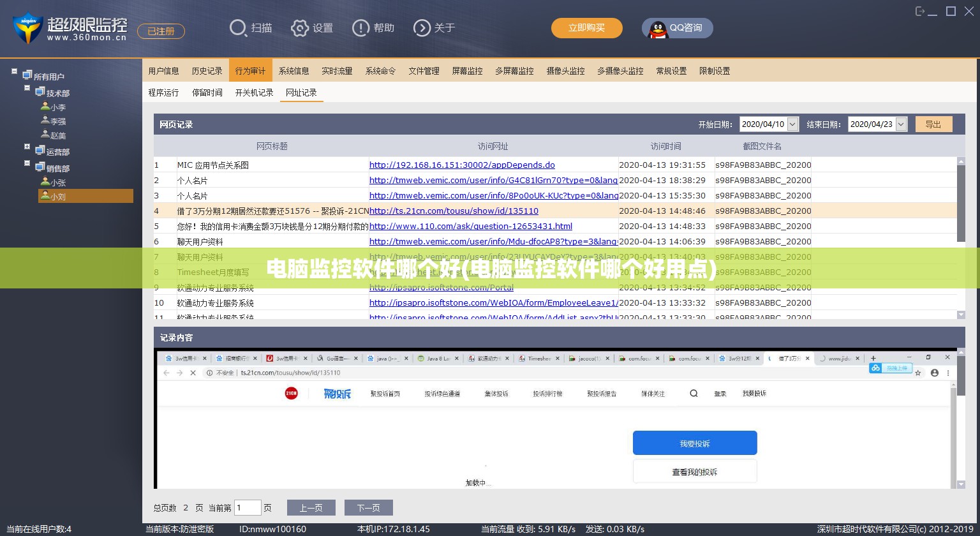This screenshot has height=536, width=980.
Task: Select user 小刘 in the tree
Action: coord(85,196)
